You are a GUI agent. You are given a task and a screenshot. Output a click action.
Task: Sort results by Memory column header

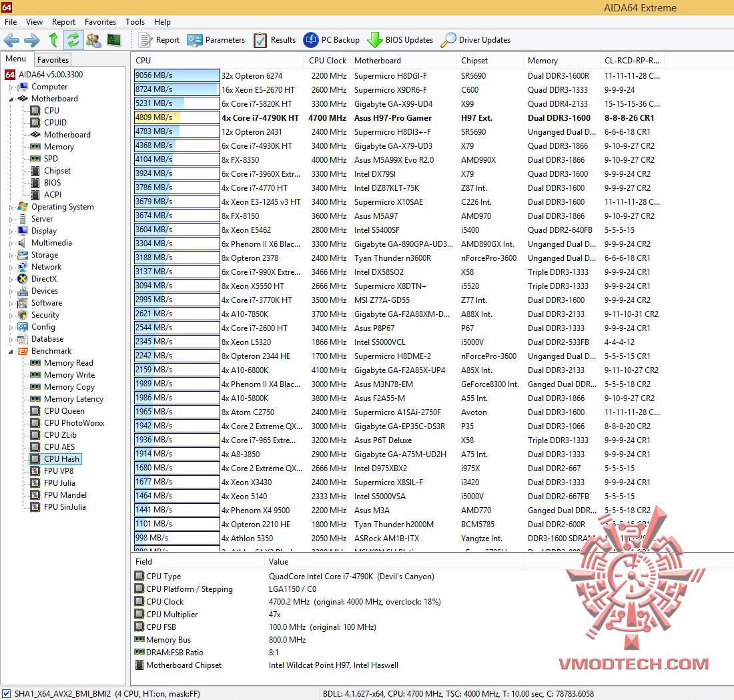click(x=561, y=61)
